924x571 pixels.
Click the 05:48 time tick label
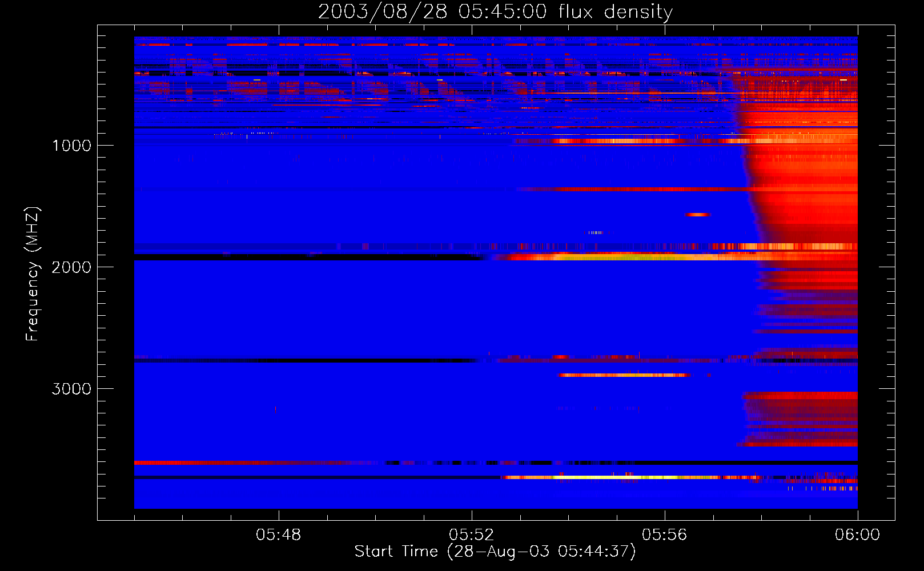coord(279,535)
